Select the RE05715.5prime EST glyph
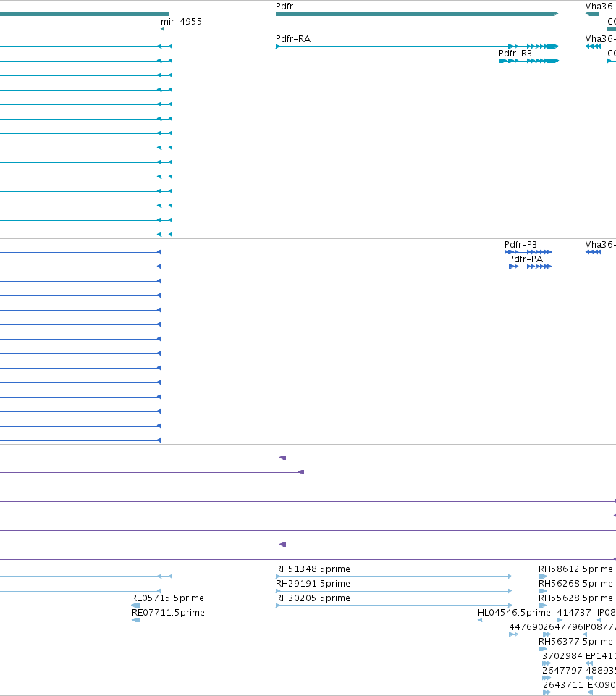616x696 pixels. pos(135,605)
